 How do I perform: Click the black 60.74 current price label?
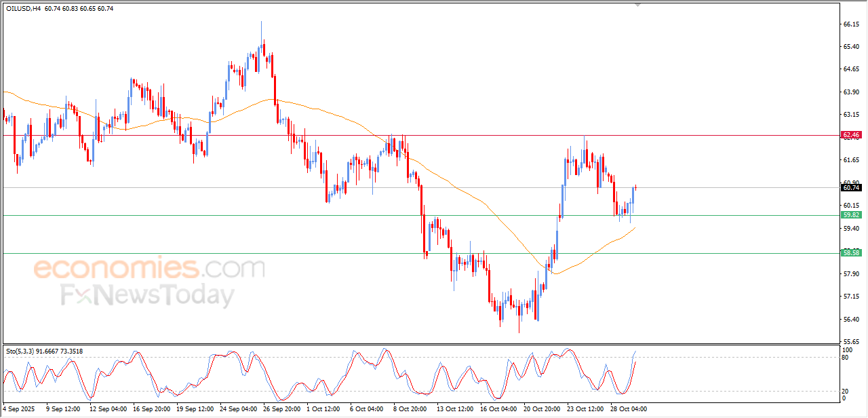pos(850,188)
